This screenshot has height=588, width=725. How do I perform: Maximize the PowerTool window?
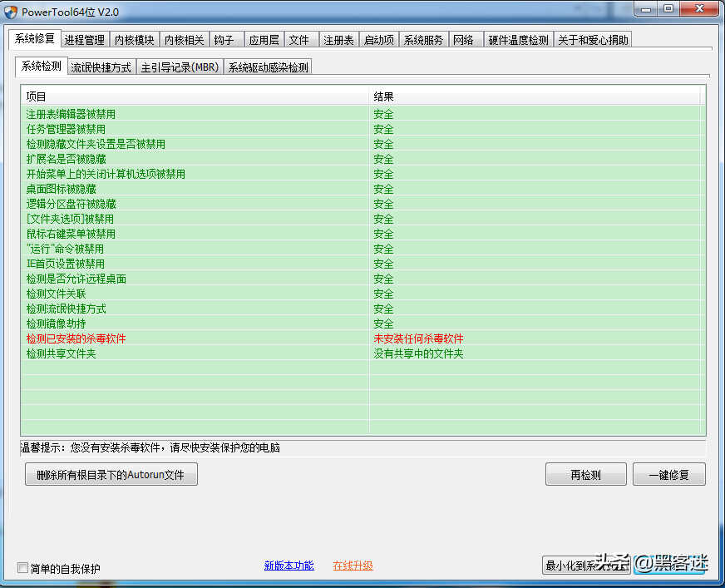[668, 9]
